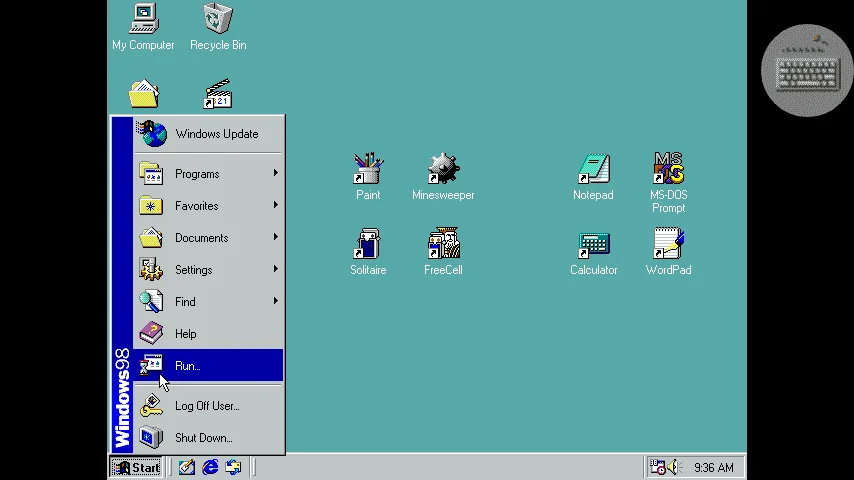Open the Notepad shortcut

pyautogui.click(x=593, y=177)
